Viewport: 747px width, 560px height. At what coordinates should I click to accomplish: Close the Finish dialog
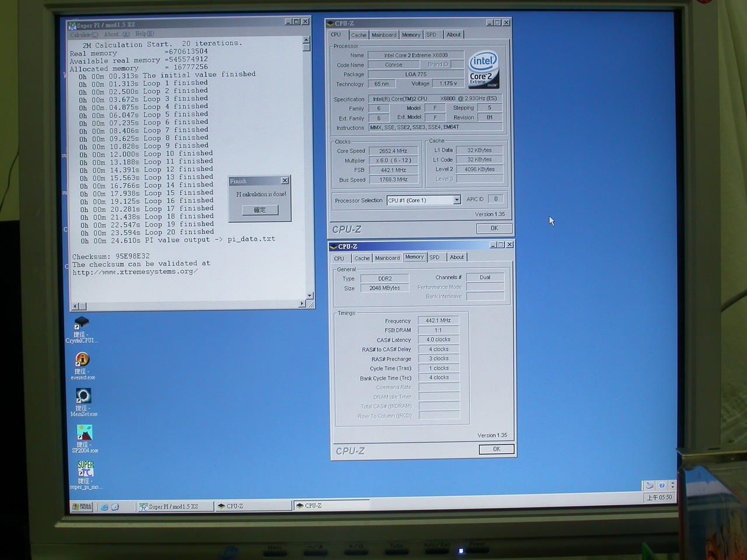pos(285,181)
